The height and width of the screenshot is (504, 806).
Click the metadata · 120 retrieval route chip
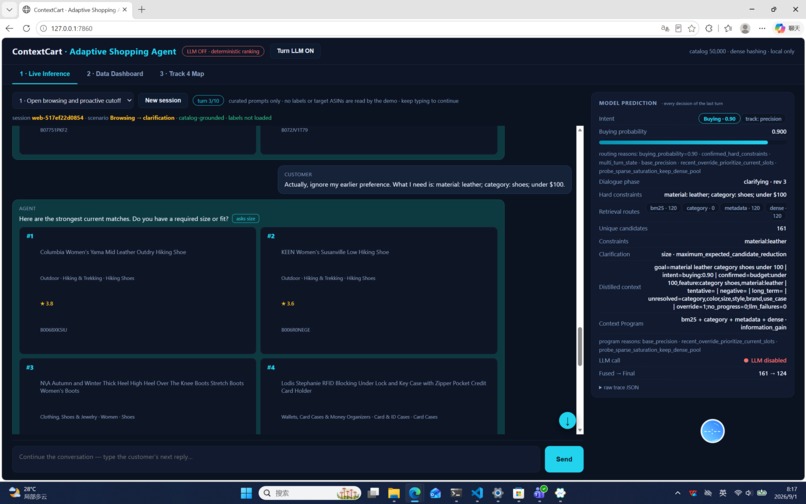(742, 208)
